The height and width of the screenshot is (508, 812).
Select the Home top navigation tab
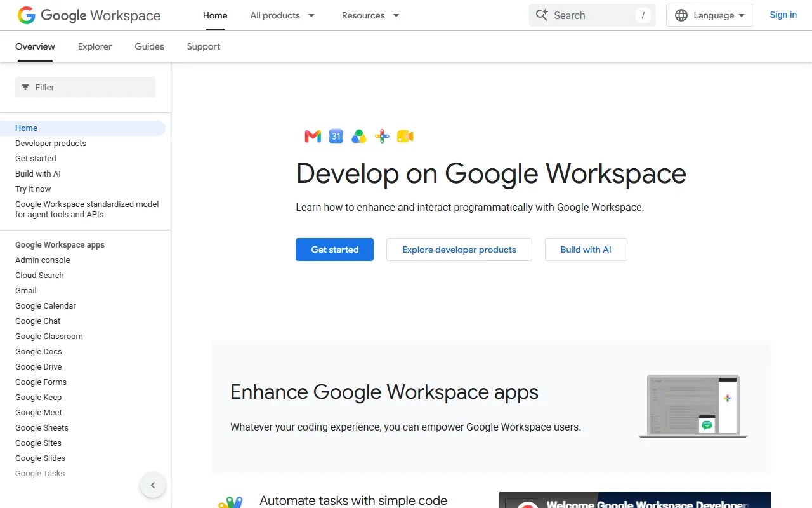[215, 15]
